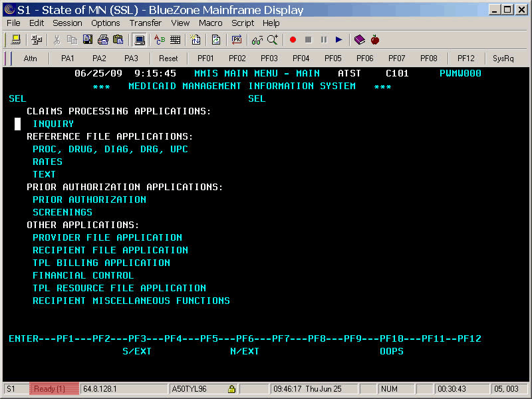Click the display monitor toolbar icon
Screen dimensions: 532x399
(140, 40)
